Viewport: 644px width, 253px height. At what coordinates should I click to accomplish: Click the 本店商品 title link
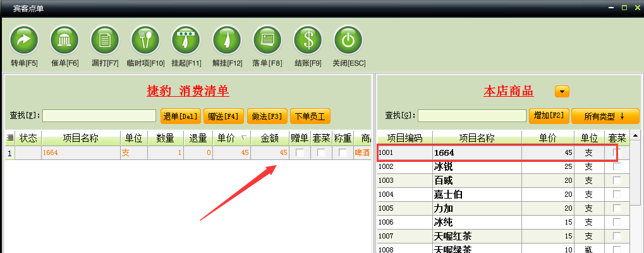point(509,91)
